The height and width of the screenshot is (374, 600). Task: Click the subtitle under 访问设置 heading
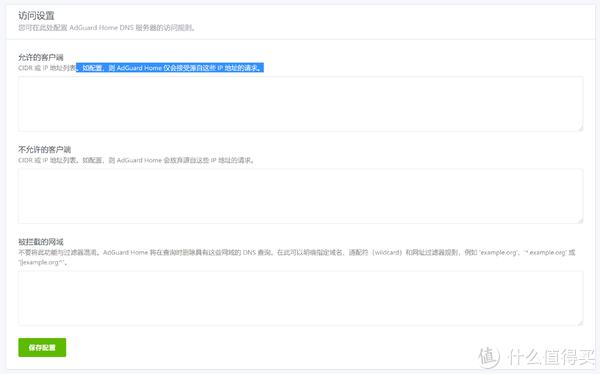coord(107,28)
